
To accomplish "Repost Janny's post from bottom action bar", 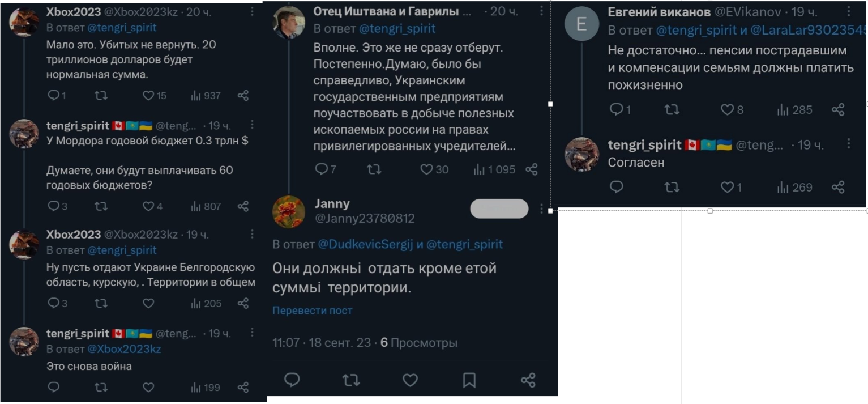I will click(x=351, y=380).
